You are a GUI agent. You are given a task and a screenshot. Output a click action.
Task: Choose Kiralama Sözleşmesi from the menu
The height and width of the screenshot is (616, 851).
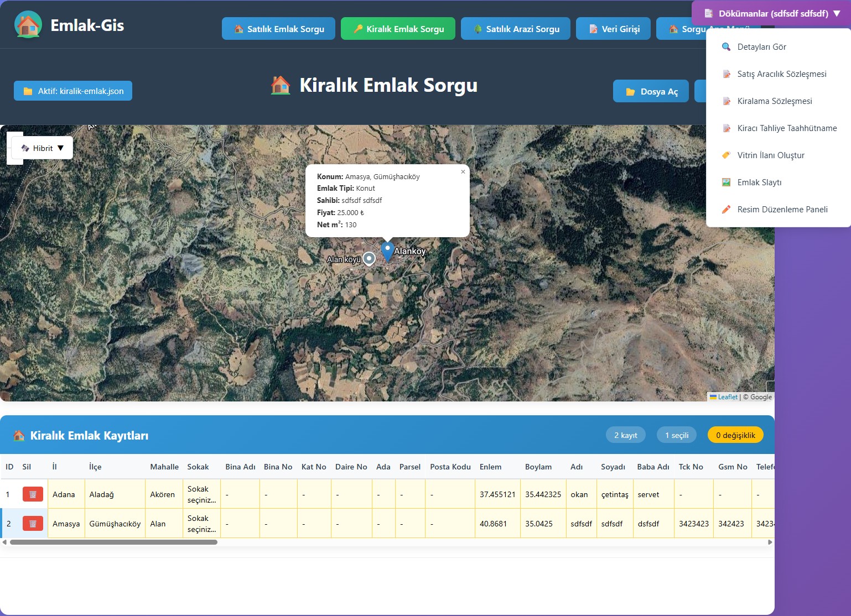[774, 101]
